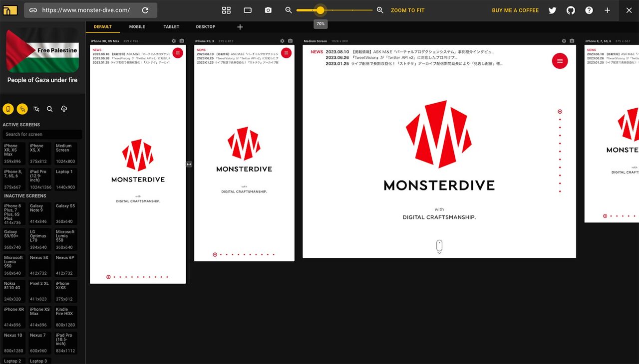Deactivate the Medium Screen 1024x800 tile
This screenshot has height=364, width=639.
[66, 154]
